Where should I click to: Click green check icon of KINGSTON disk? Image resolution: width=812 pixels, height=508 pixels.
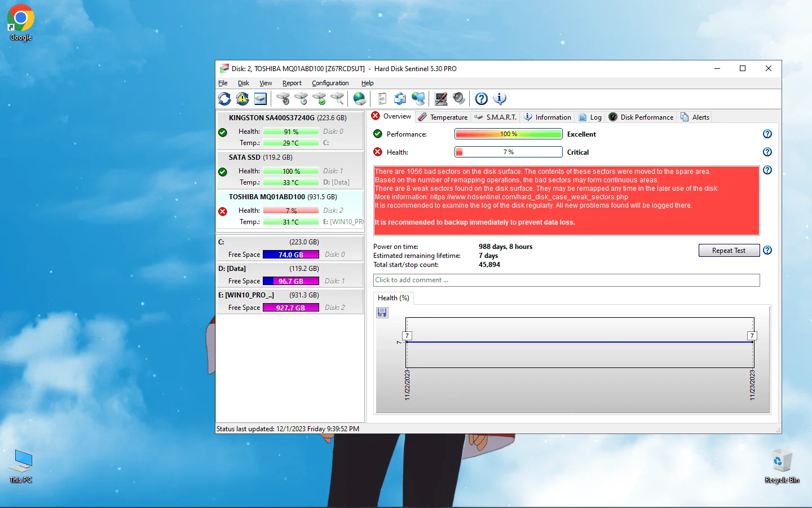(223, 132)
